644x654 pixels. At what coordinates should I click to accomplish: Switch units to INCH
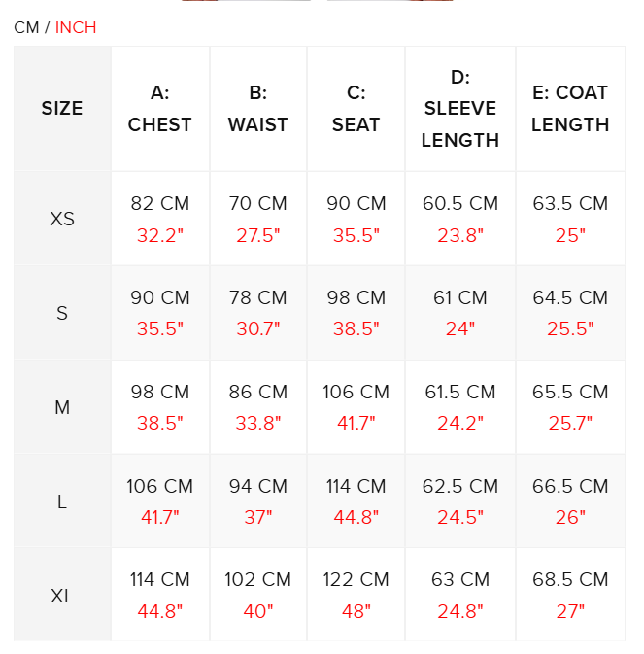[76, 27]
